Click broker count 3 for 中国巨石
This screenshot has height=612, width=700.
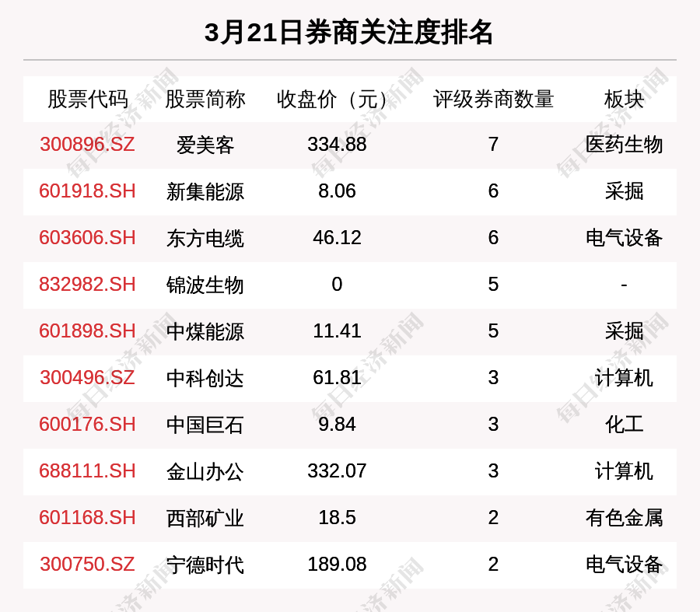click(493, 424)
